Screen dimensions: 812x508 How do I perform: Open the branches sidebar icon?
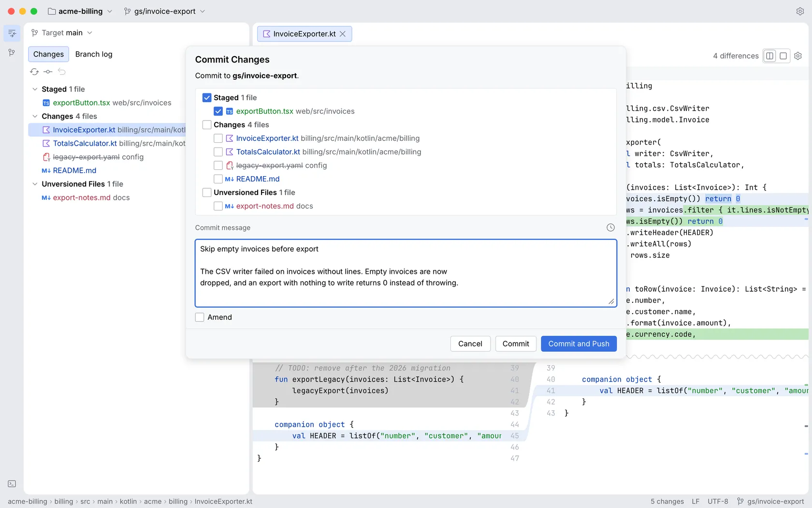[x=12, y=52]
